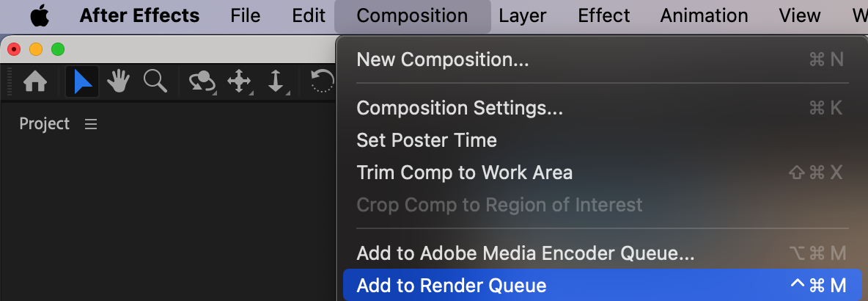The width and height of the screenshot is (868, 301).
Task: Open the Project panel hamburger menu
Action: pos(91,125)
